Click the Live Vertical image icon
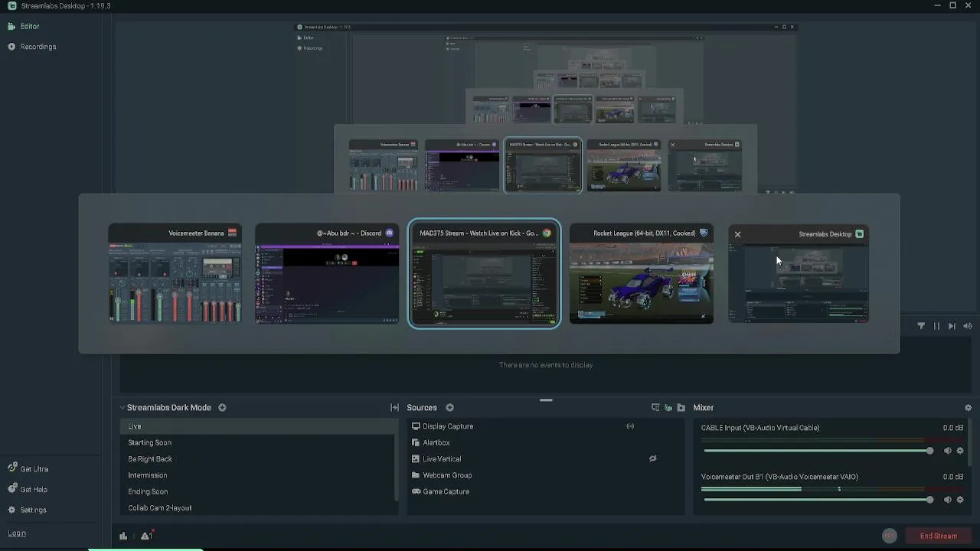 pyautogui.click(x=416, y=459)
